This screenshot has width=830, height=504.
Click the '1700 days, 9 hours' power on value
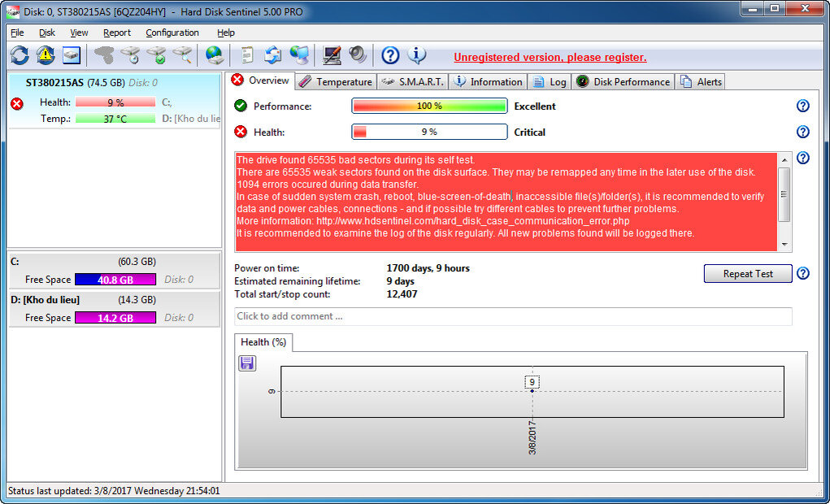428,268
